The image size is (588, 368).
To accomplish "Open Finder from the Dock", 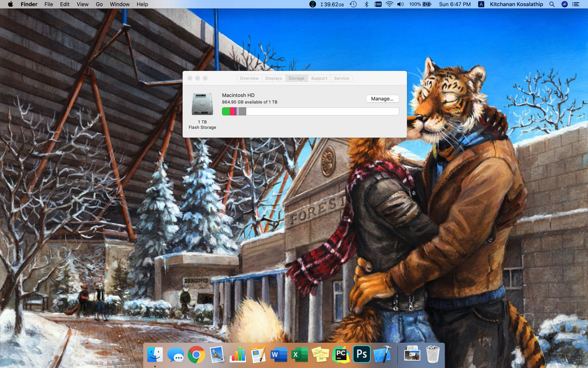I will pos(155,354).
